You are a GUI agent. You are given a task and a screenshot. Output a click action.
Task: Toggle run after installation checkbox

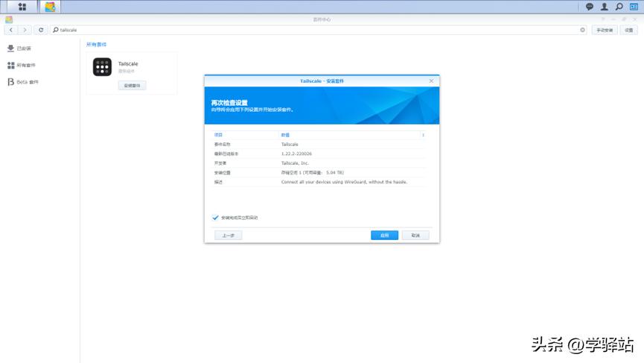[x=215, y=218]
